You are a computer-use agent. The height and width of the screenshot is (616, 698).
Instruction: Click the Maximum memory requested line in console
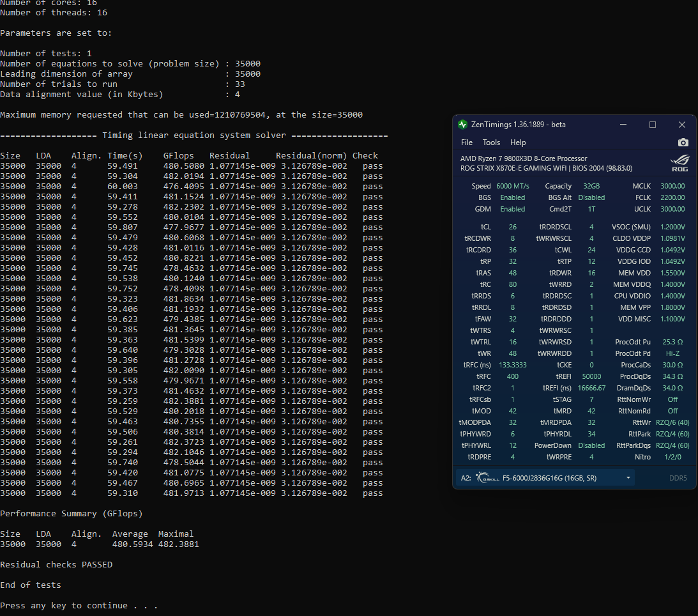point(181,115)
